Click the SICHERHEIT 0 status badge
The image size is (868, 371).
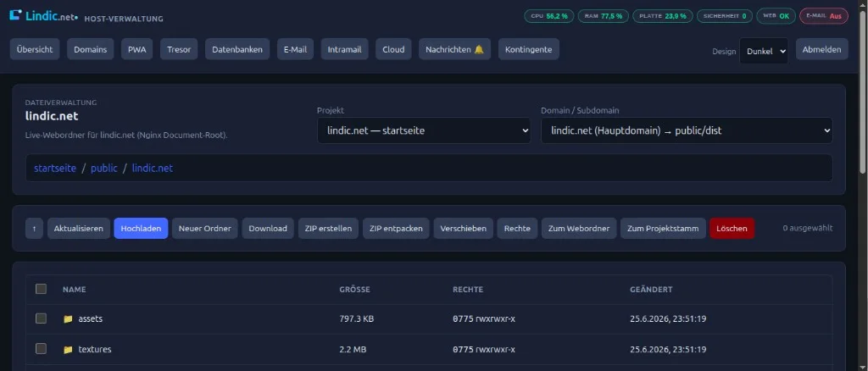pos(725,16)
